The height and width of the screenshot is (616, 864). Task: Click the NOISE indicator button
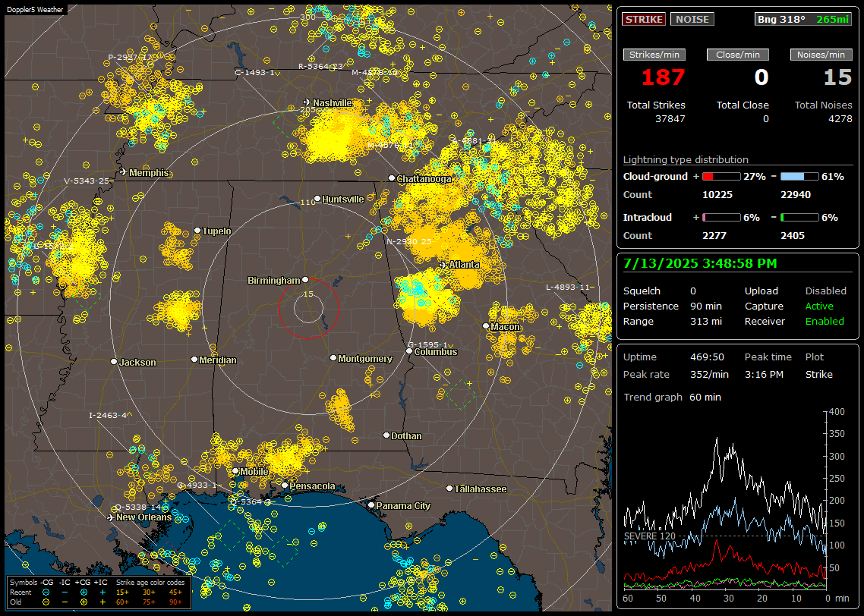click(692, 19)
